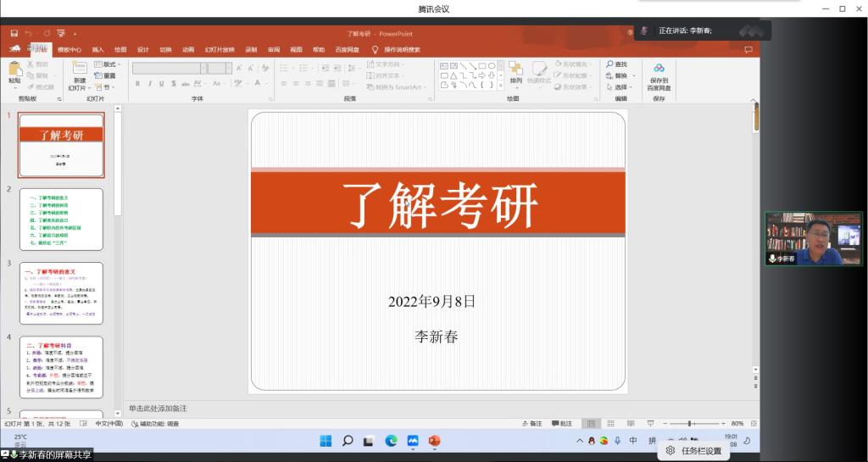Switch to the Insert (插入) tab

point(98,50)
